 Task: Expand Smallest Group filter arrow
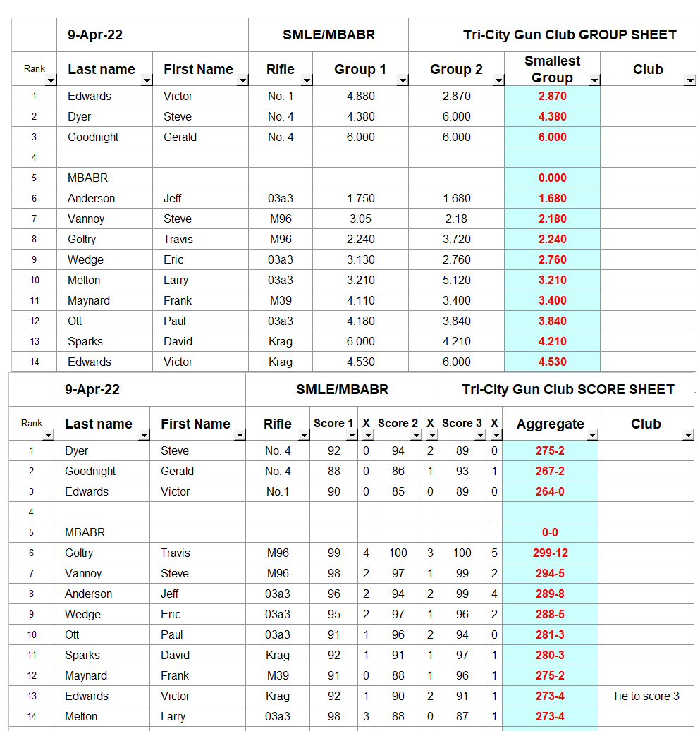pos(594,81)
